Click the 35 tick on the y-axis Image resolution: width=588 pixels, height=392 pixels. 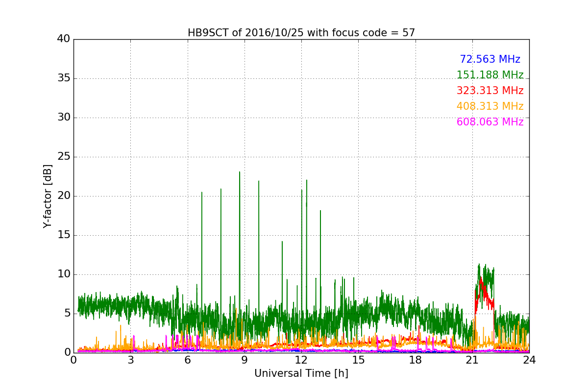coord(64,78)
